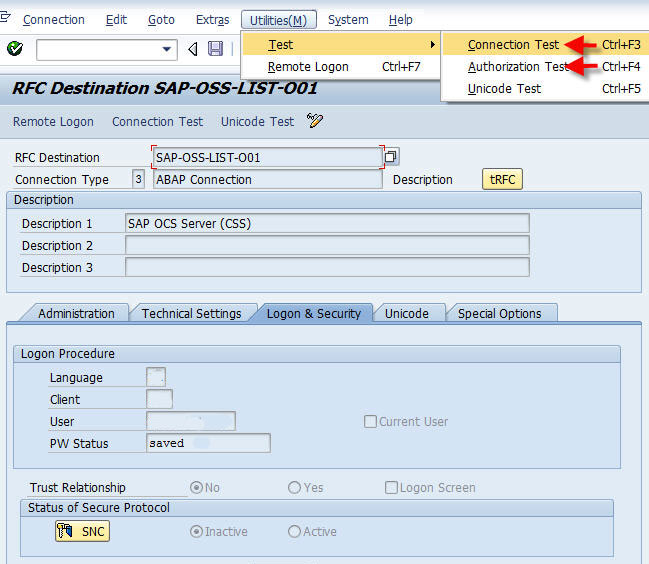The width and height of the screenshot is (649, 564).
Task: Toggle the Current User checkbox
Action: point(370,421)
